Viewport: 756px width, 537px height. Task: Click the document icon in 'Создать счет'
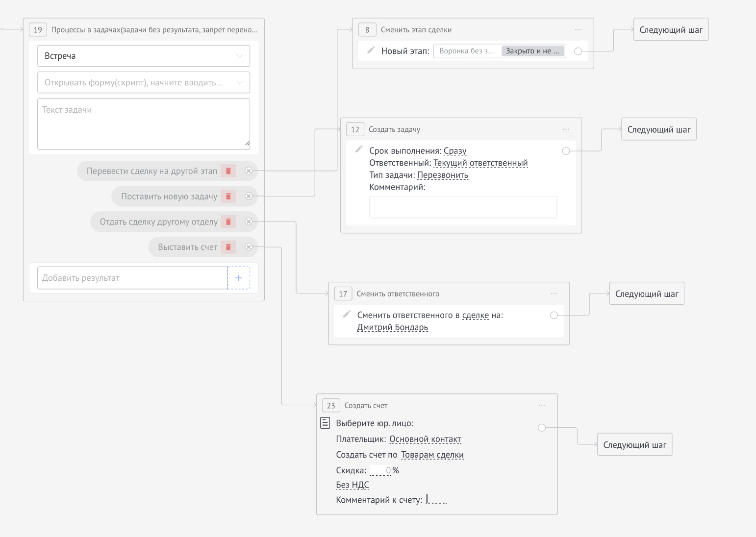(x=325, y=423)
